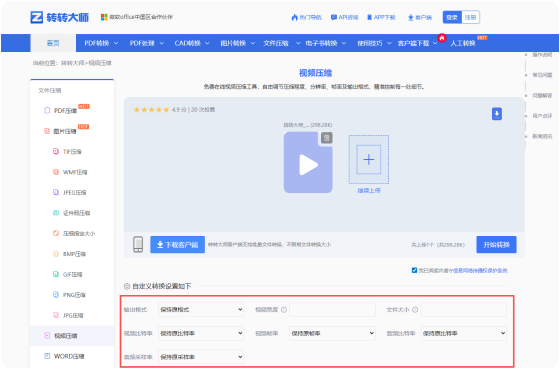Viewport: 560px width, 369px height.
Task: Jump to 问题解答 section
Action: tap(542, 95)
